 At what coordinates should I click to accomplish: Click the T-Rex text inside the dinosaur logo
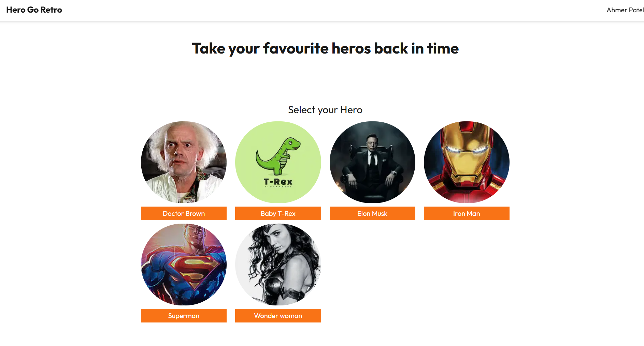tap(278, 182)
